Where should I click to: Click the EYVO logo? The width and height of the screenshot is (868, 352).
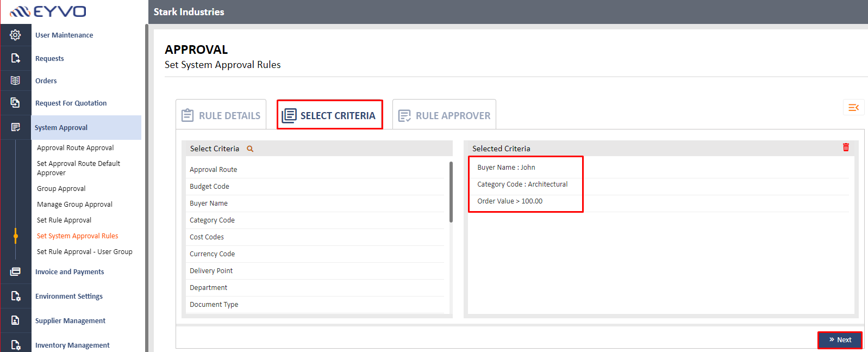[48, 11]
